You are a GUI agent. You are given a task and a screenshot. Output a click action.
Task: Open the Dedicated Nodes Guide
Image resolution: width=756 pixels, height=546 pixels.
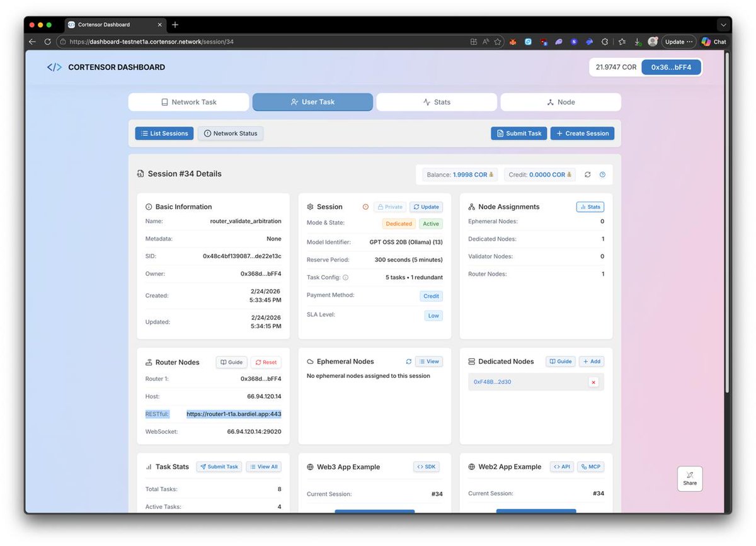561,361
